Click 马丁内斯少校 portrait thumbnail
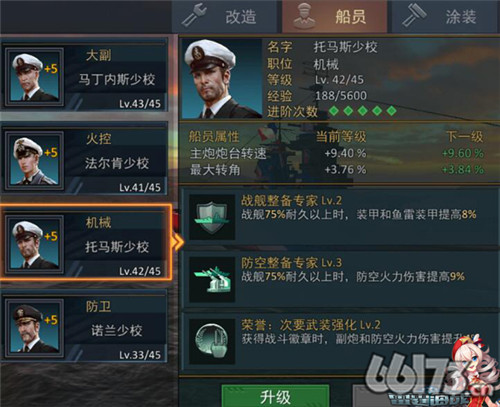The height and width of the screenshot is (407, 500). tap(34, 77)
